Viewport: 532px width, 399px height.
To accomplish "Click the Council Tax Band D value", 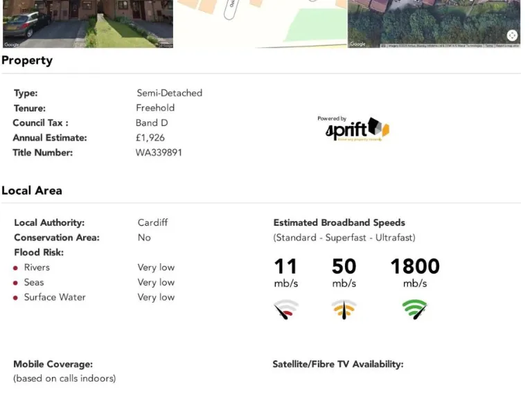I will point(152,123).
